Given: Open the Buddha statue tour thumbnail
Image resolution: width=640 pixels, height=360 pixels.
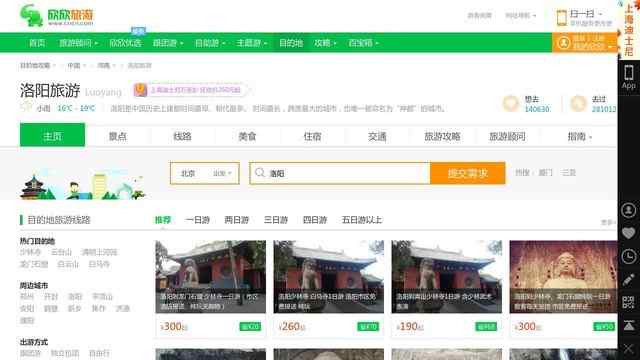Looking at the screenshot, I should [x=563, y=277].
